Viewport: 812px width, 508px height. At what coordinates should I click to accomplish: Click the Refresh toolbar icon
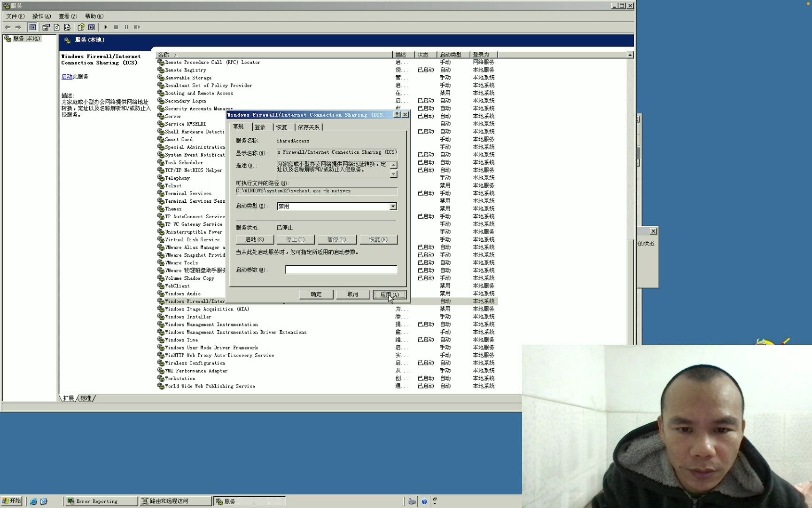pyautogui.click(x=57, y=27)
